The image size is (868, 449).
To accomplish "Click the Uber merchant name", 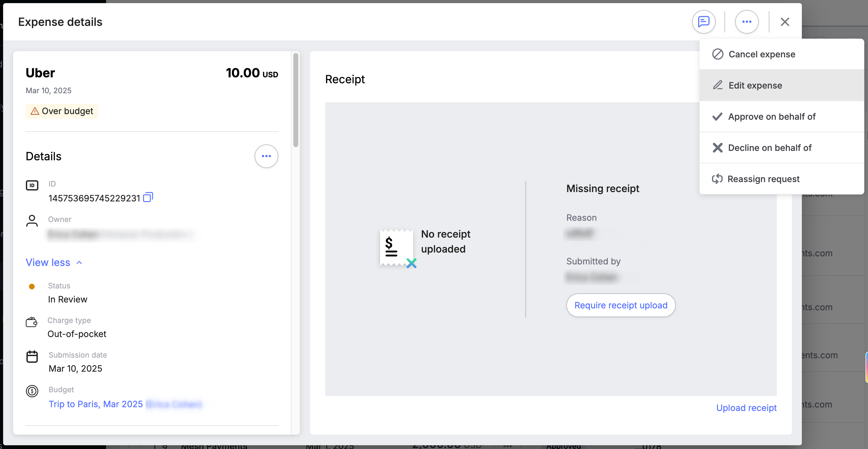I will point(40,73).
